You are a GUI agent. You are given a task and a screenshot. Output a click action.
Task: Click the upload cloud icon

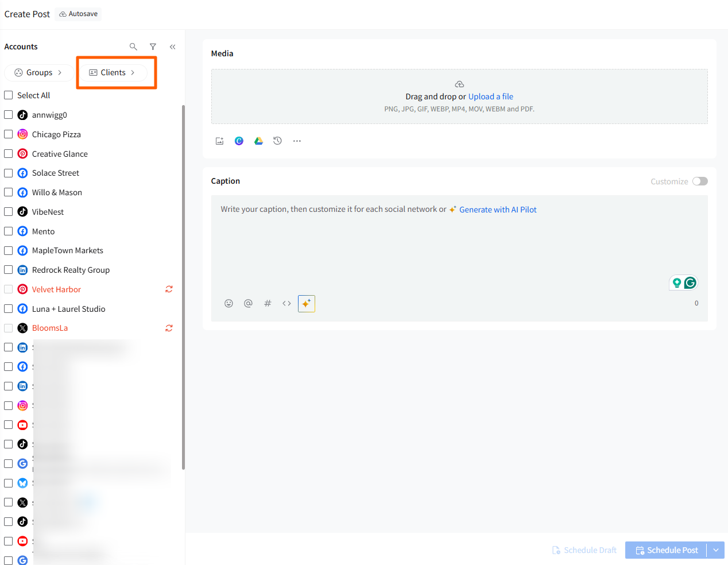(459, 84)
